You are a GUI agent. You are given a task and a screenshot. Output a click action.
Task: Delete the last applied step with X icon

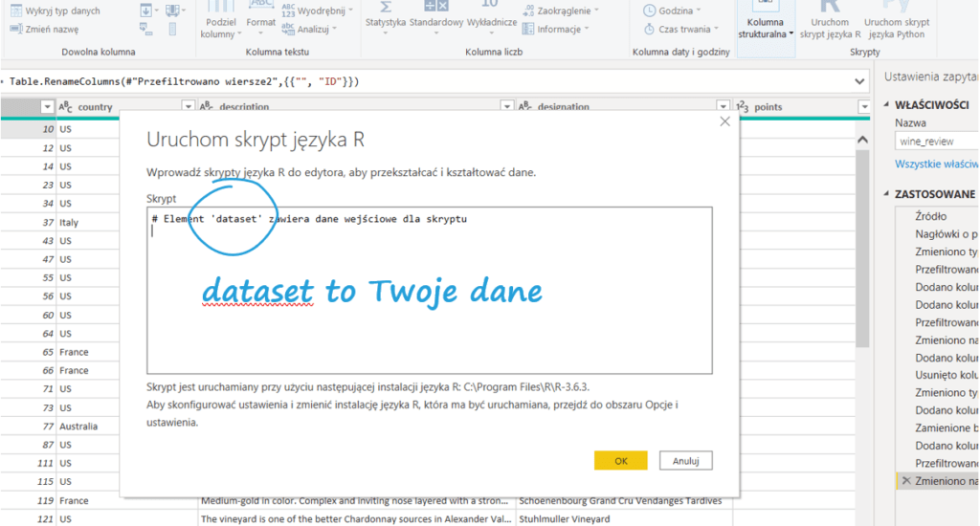pyautogui.click(x=905, y=480)
